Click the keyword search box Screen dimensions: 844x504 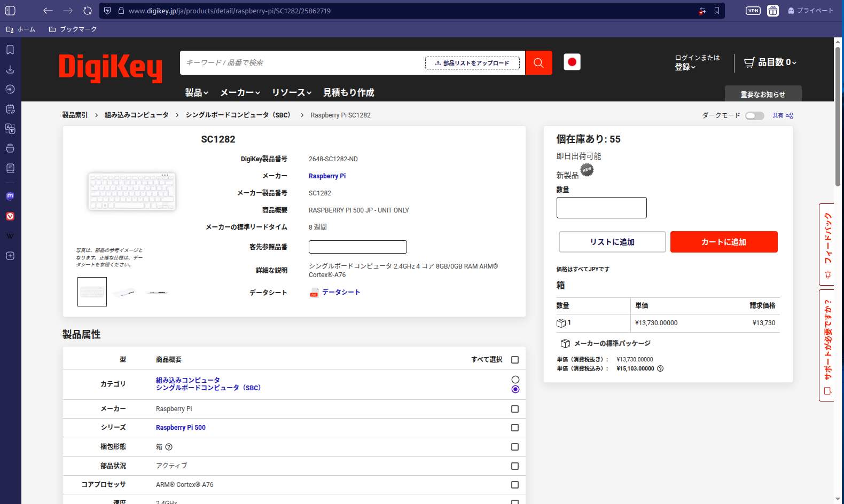(x=302, y=63)
